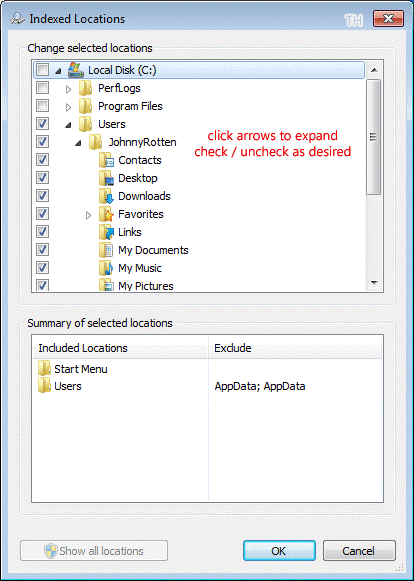Image resolution: width=414 pixels, height=581 pixels.
Task: Select the Desktop folder icon
Action: click(106, 178)
